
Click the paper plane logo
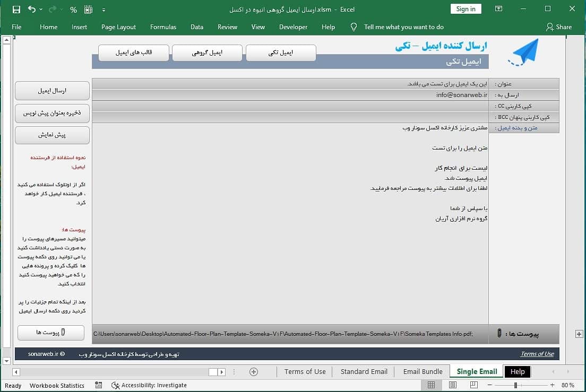pyautogui.click(x=524, y=53)
